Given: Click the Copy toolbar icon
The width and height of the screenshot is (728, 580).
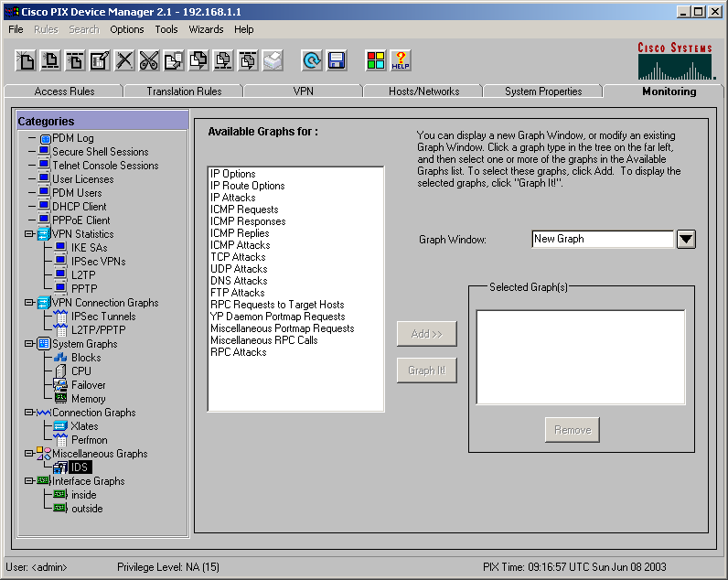Looking at the screenshot, I should point(174,60).
